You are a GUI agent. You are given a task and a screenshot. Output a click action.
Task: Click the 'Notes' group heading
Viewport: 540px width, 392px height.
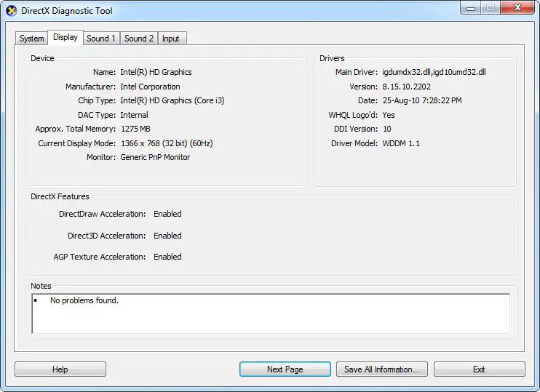coord(41,286)
